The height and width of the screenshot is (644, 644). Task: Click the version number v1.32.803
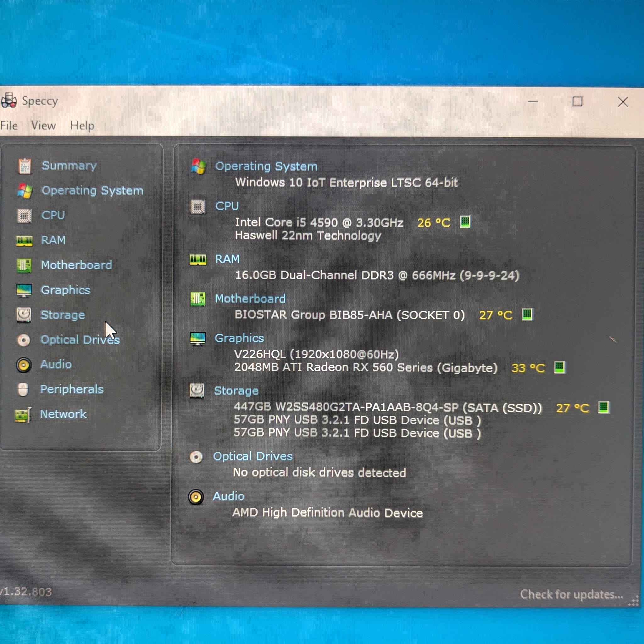[26, 592]
